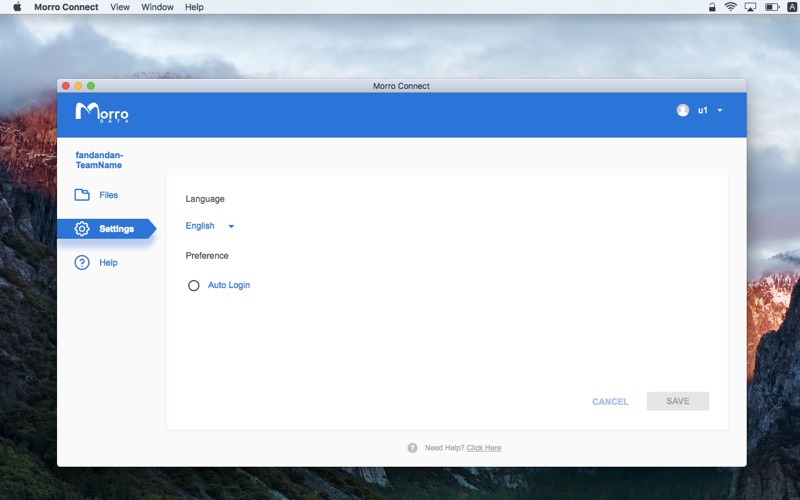Go to Files in the sidebar
Screen dimensions: 800x500
coord(109,195)
